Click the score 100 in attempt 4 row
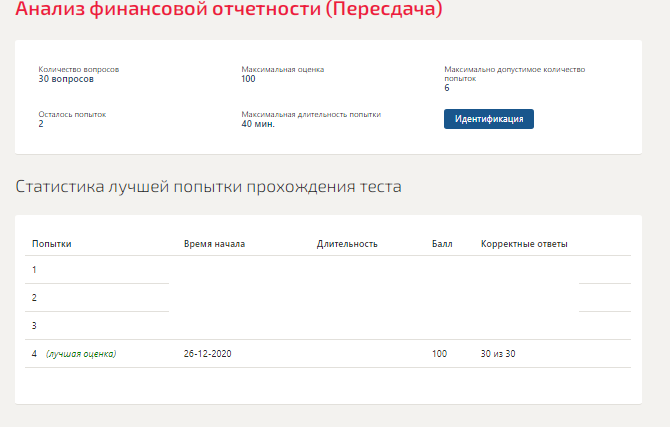 (x=440, y=354)
